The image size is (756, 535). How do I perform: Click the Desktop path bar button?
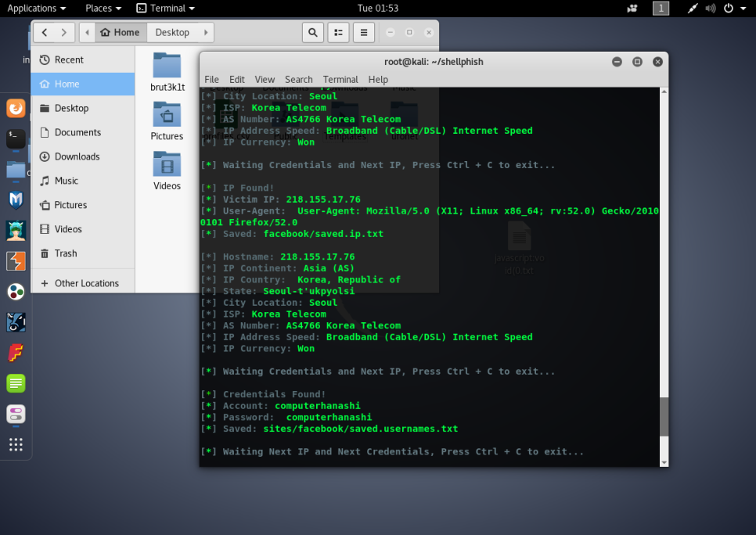172,32
